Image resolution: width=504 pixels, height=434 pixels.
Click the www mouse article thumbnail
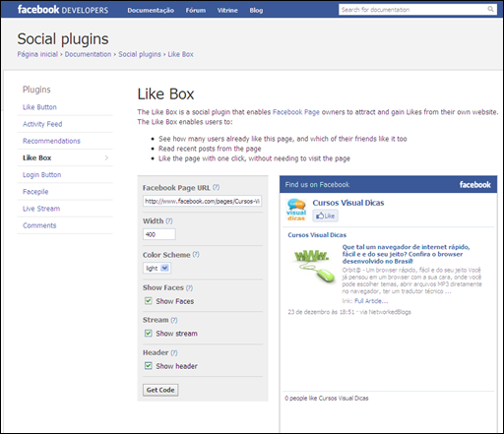313,266
